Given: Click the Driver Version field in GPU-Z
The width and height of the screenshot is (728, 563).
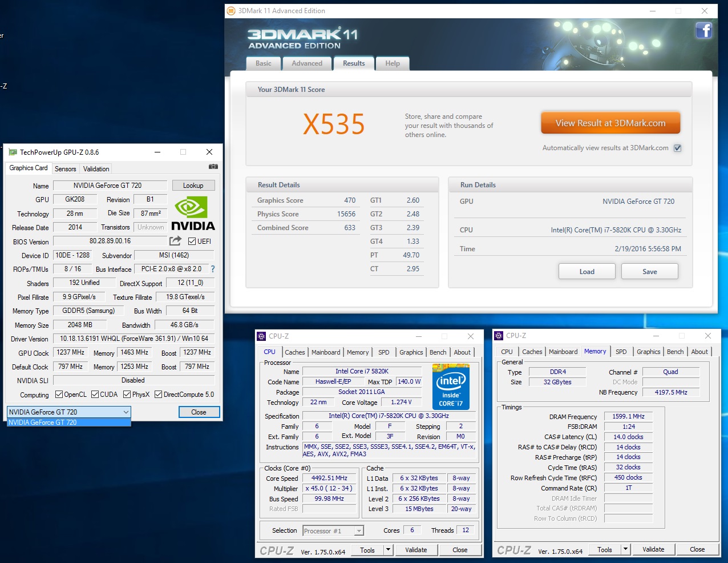Looking at the screenshot, I should pos(134,339).
